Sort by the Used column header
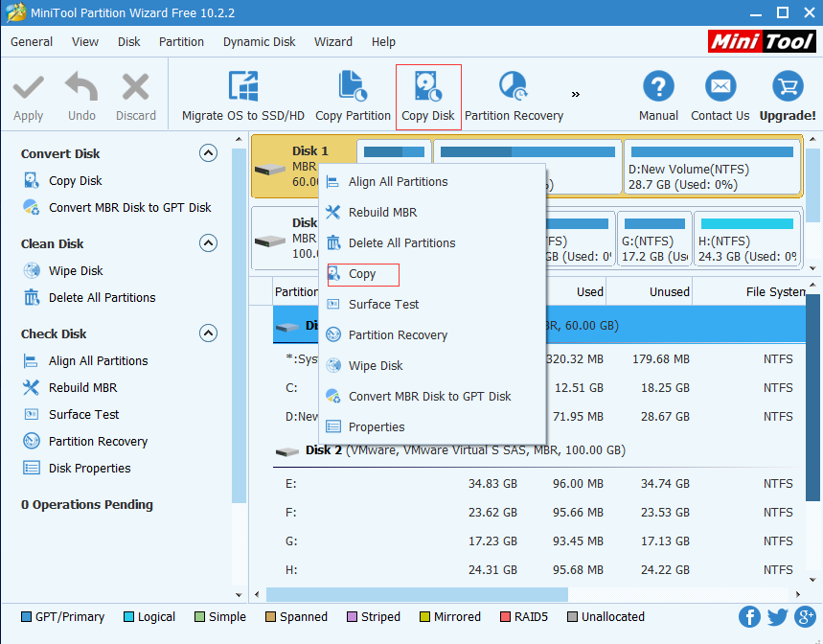The width and height of the screenshot is (823, 644). point(576,292)
